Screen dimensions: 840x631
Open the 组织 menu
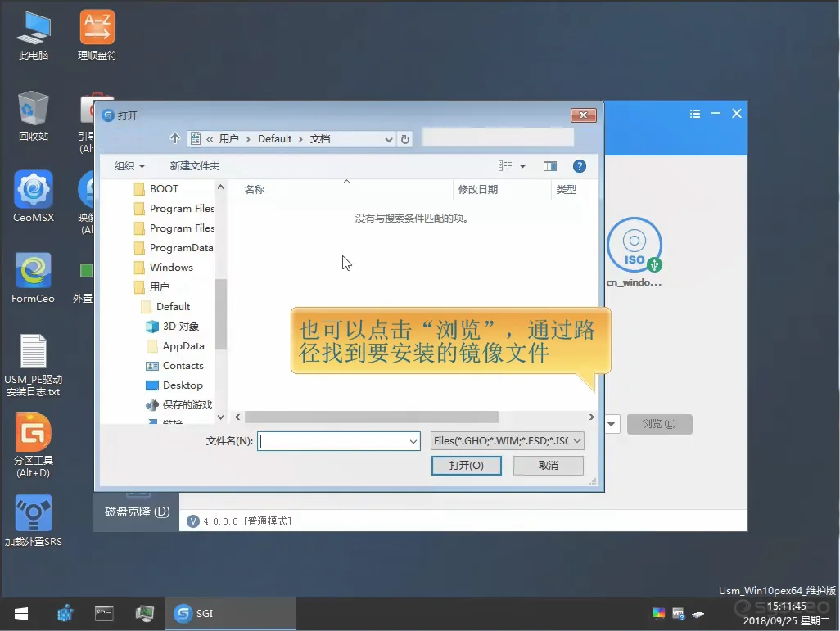(129, 166)
